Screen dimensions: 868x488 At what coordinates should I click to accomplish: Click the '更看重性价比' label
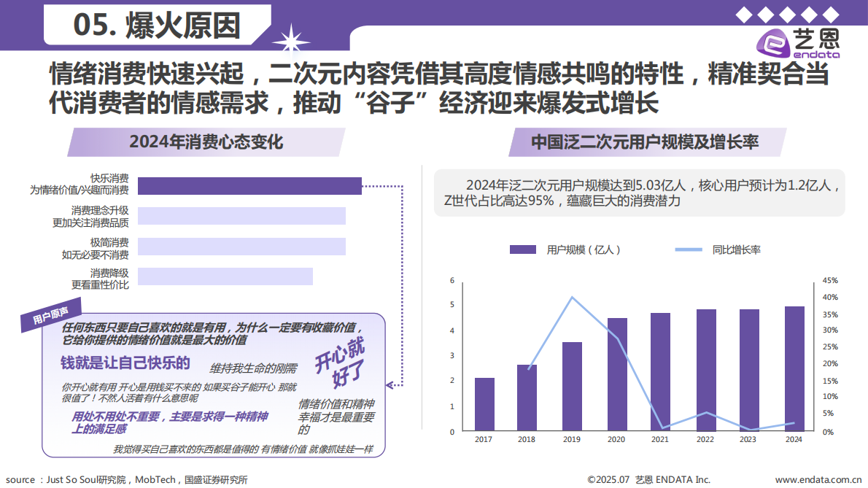100,284
